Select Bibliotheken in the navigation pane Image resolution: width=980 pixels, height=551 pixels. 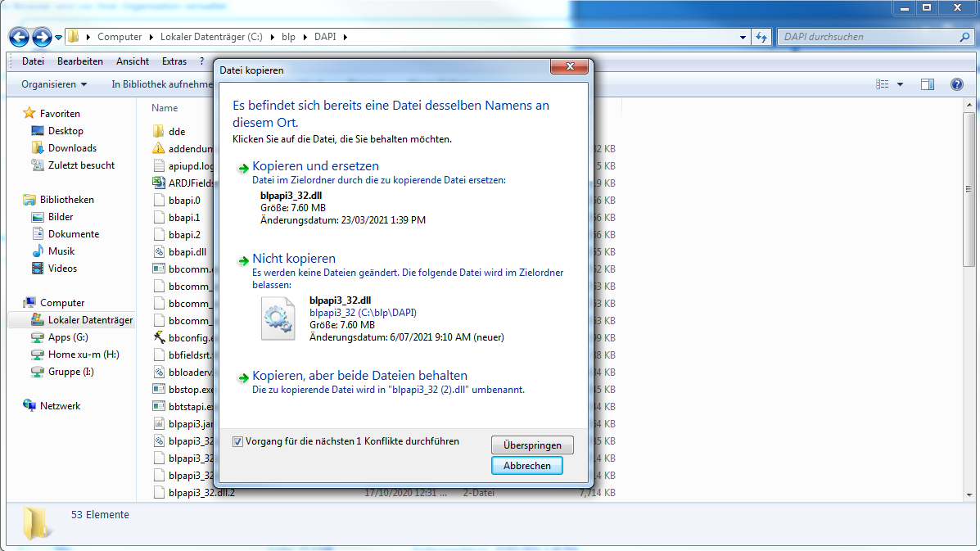pos(58,200)
